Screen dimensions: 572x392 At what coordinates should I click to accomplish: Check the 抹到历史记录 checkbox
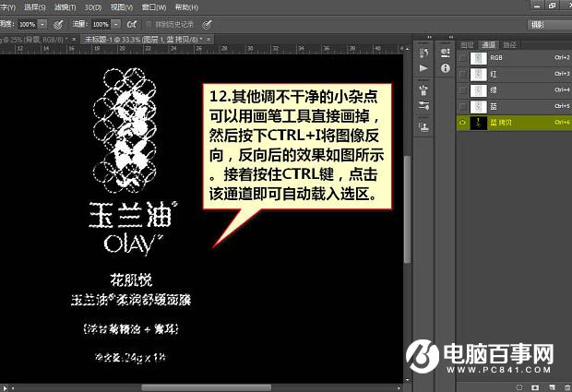[149, 24]
